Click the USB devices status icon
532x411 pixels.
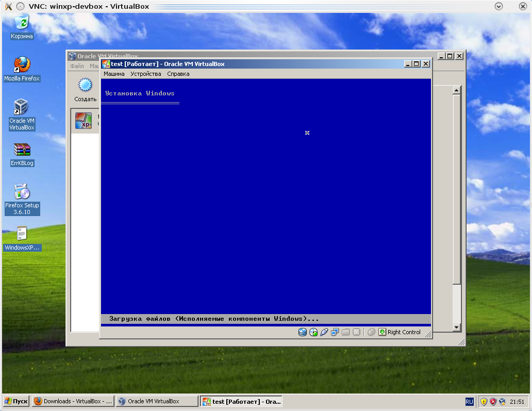point(324,332)
